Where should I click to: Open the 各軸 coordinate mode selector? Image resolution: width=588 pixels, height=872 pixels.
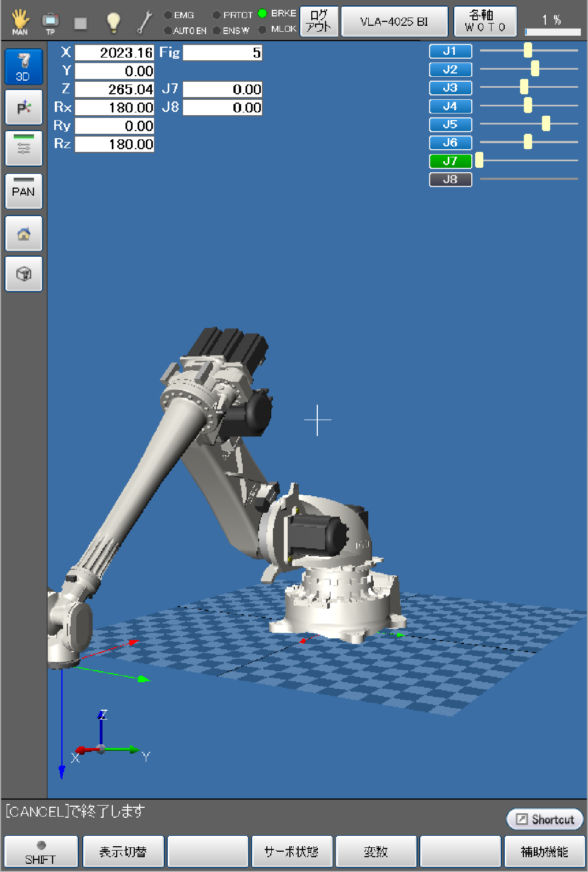point(485,21)
